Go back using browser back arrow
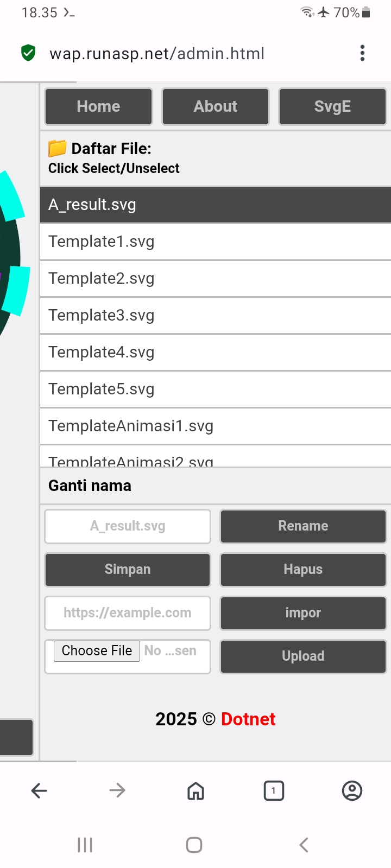 [x=39, y=790]
